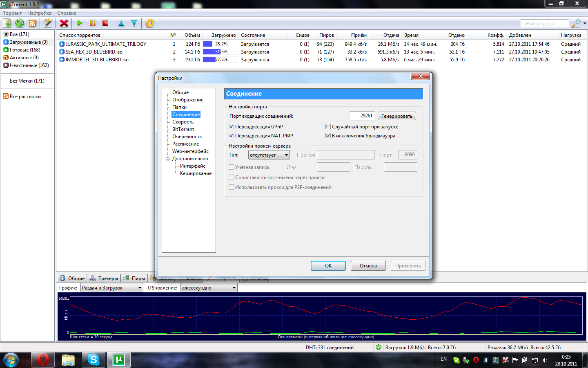The height and width of the screenshot is (368, 588).
Task: Select the JURASSIC_PARK_ULTIMATE_TRILOGY torrent row
Action: pyautogui.click(x=321, y=44)
